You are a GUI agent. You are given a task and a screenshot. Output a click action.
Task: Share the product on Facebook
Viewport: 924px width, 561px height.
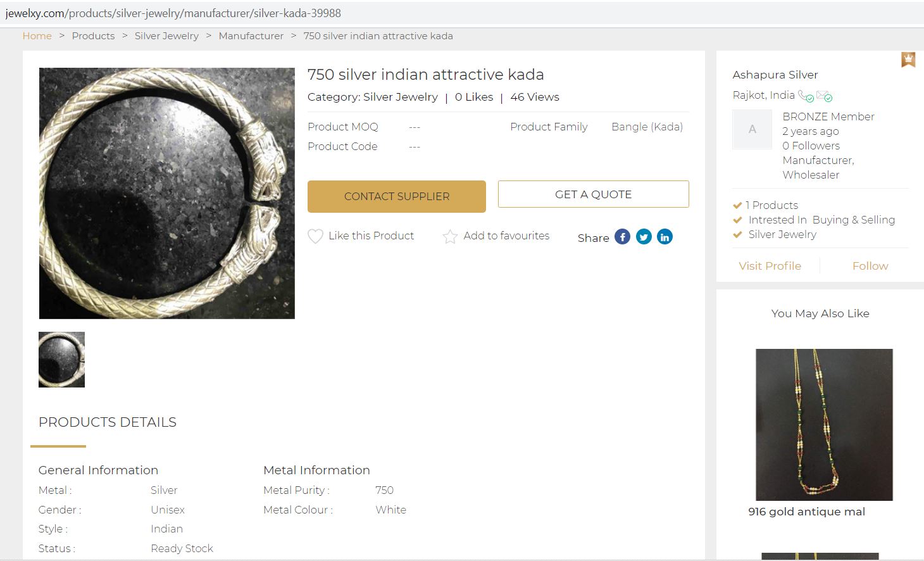pyautogui.click(x=622, y=236)
